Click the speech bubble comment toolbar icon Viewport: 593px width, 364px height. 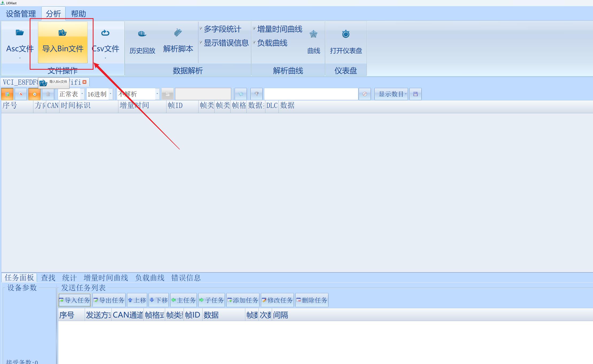(241, 94)
